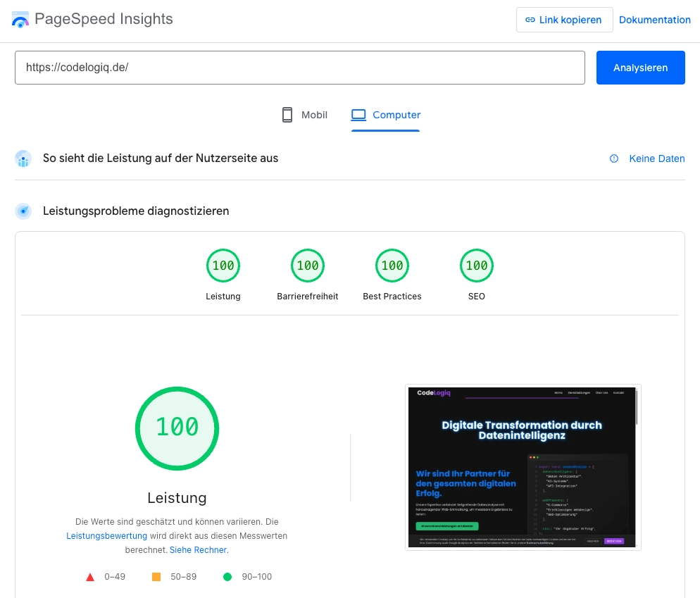Click the SEO score circle
This screenshot has height=598, width=700.
pos(477,266)
